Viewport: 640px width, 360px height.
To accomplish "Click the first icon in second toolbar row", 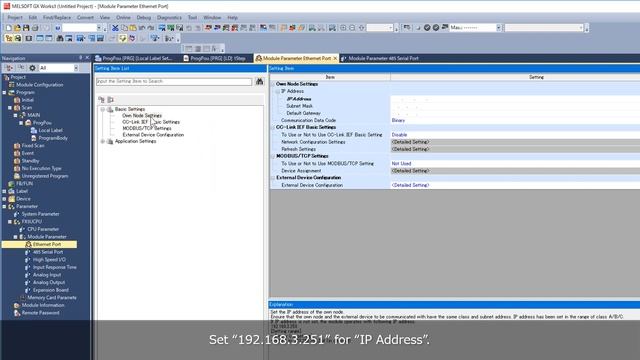I will coord(9,38).
